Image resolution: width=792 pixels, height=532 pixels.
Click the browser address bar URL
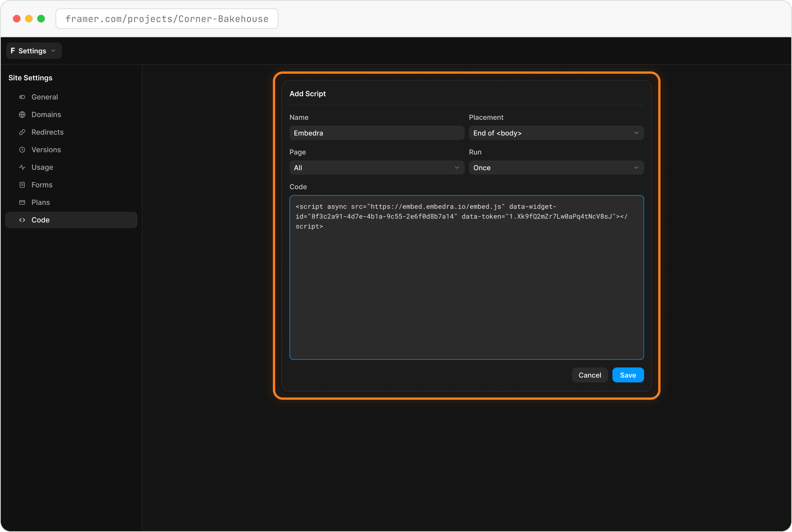(167, 19)
